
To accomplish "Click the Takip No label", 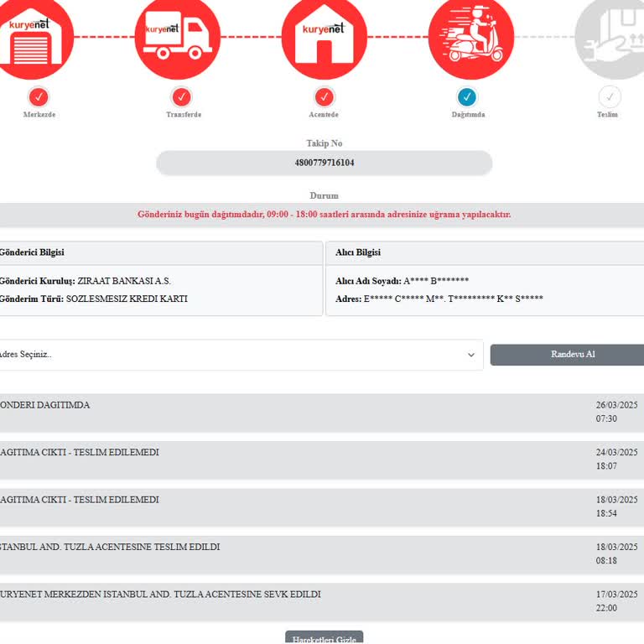I will [x=324, y=143].
